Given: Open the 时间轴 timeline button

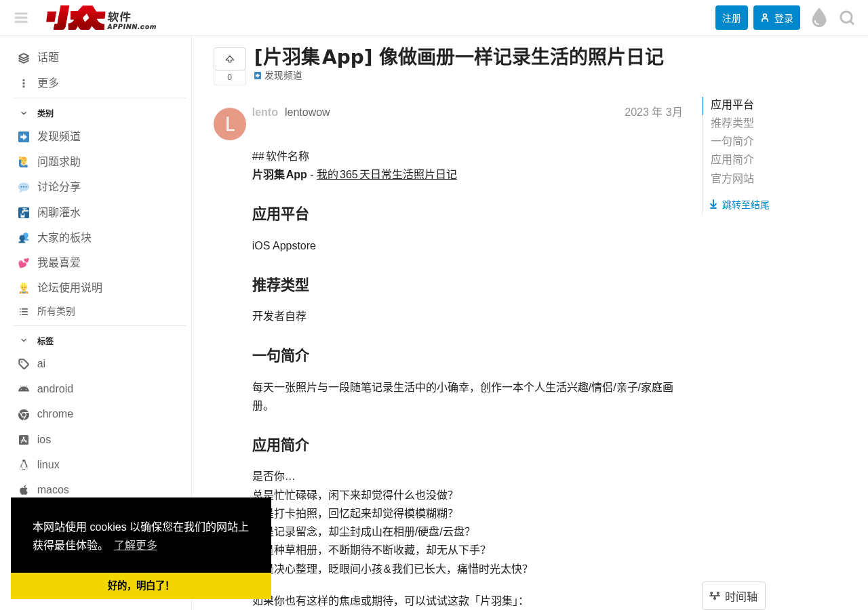Looking at the screenshot, I should point(734,596).
